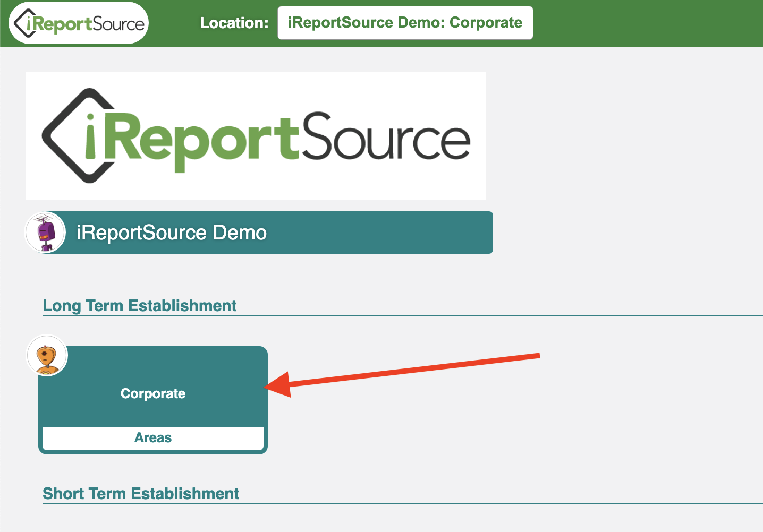The image size is (763, 532).
Task: Click the Location: label in header
Action: pos(234,23)
